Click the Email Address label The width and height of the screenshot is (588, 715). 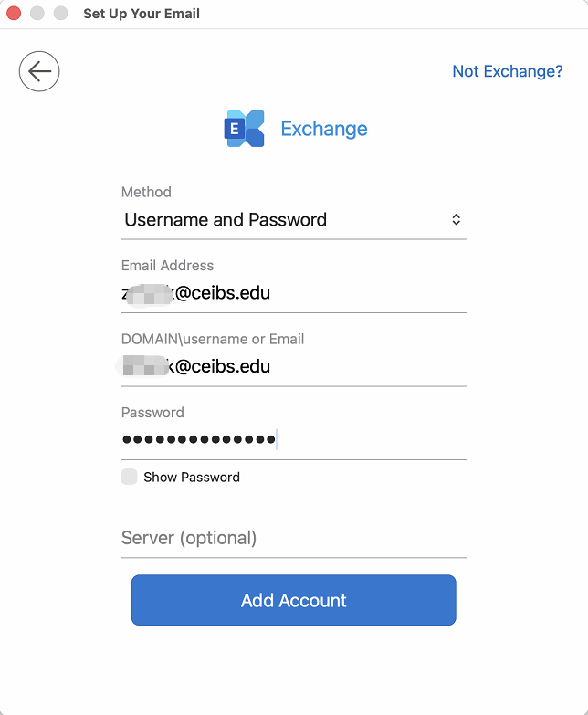167,266
